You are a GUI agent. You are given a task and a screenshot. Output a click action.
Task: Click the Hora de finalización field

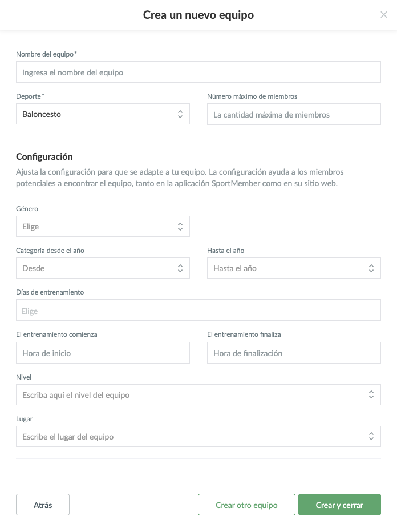[294, 353]
